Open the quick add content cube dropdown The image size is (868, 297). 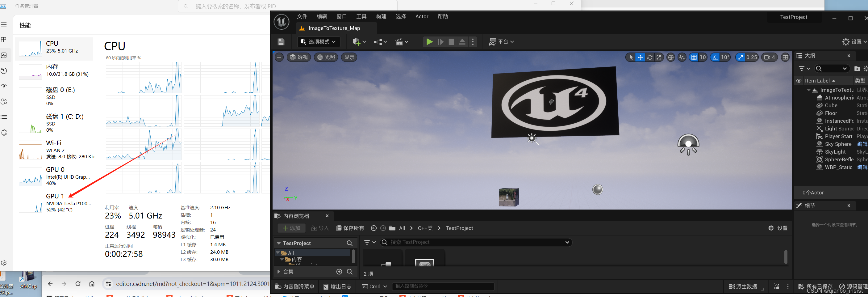coord(359,42)
